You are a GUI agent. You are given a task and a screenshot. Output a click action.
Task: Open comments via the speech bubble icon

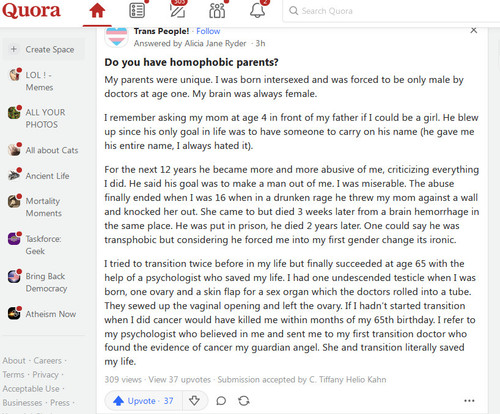point(221,401)
